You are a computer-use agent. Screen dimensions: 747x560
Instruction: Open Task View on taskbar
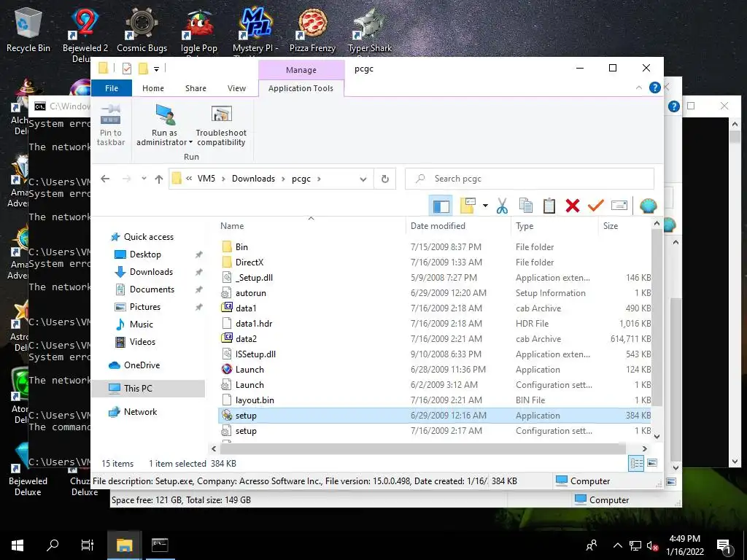(x=88, y=545)
